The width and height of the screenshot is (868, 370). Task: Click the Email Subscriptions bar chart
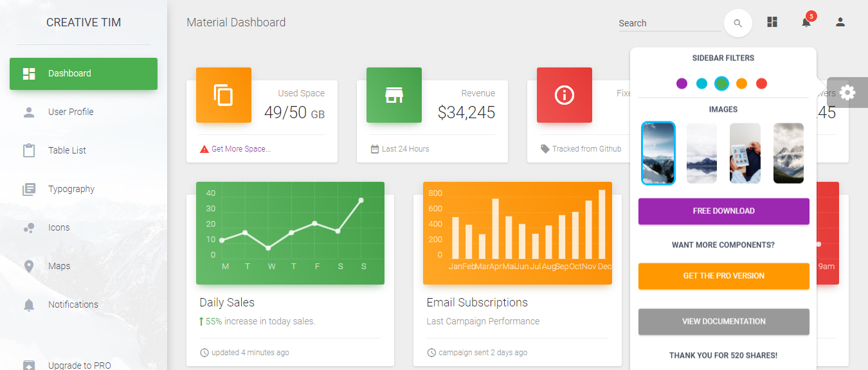tap(518, 233)
